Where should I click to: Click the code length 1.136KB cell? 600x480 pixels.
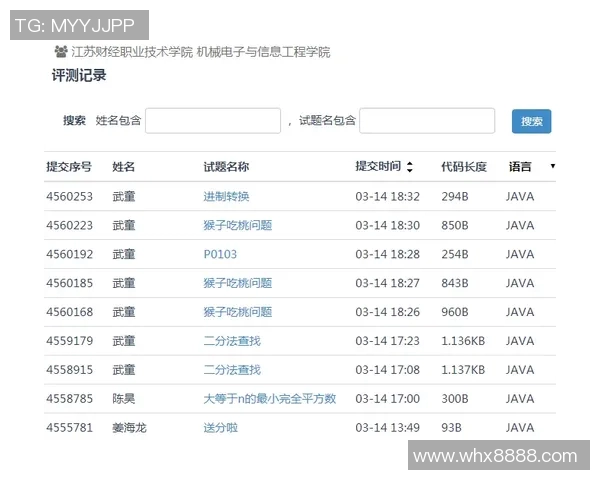click(463, 341)
